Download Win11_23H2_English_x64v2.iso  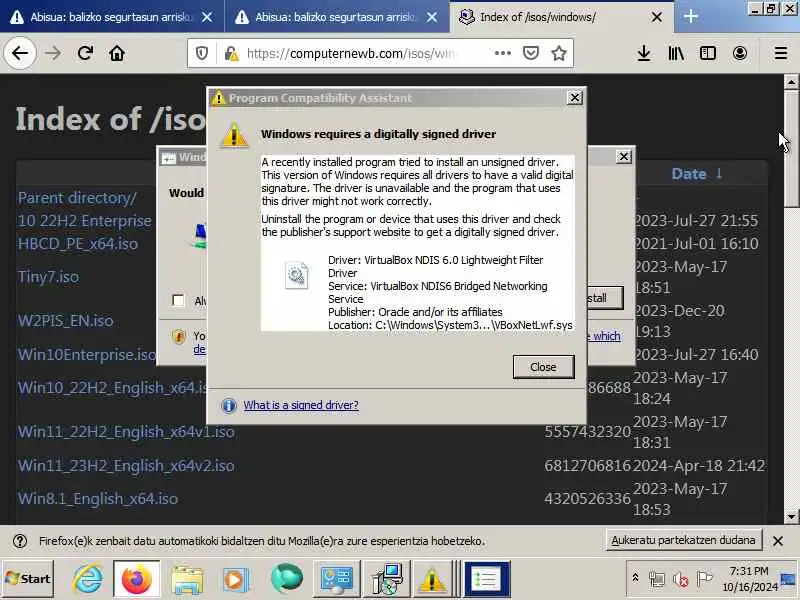tap(126, 465)
